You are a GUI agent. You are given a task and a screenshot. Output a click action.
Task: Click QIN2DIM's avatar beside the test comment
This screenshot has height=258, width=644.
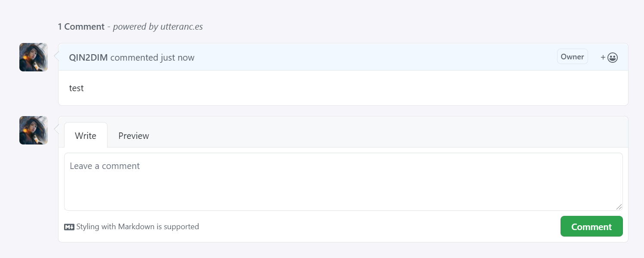click(x=34, y=57)
